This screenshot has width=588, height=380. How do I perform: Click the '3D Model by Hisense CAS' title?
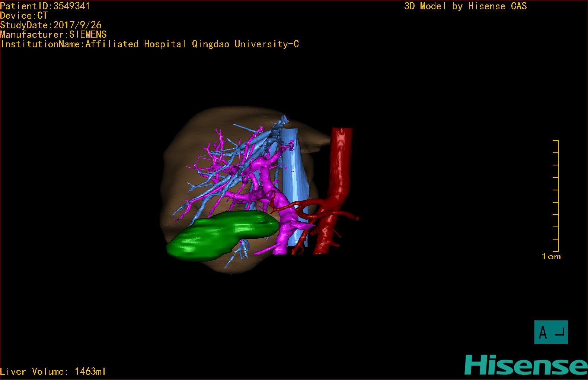tap(466, 6)
